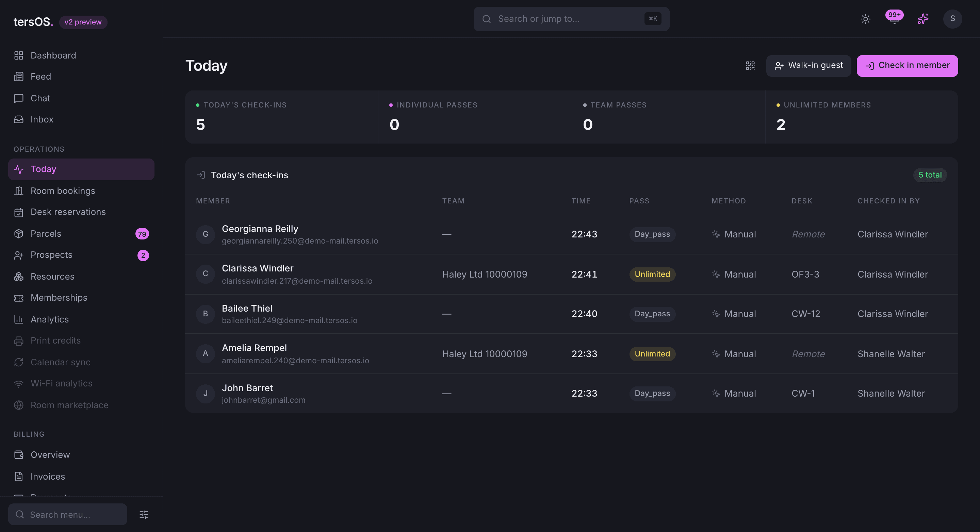
Task: Click the TIME column header
Action: [x=581, y=201]
